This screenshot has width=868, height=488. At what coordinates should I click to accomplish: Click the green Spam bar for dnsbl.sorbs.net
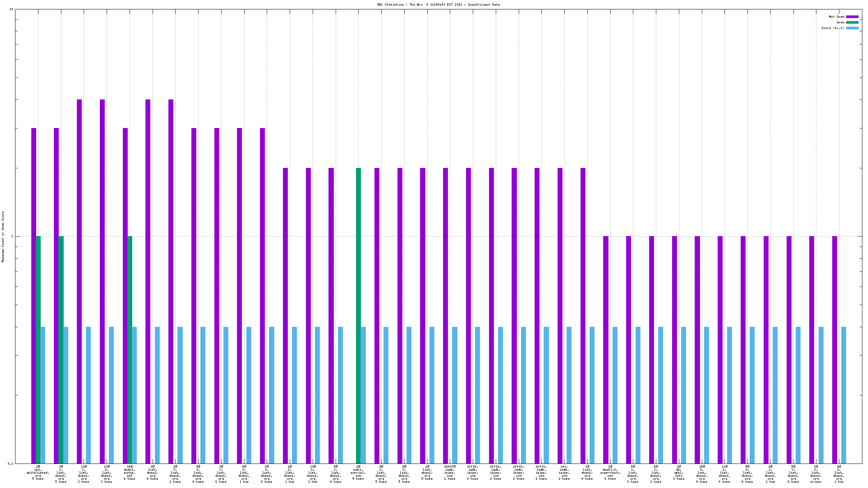pyautogui.click(x=130, y=349)
